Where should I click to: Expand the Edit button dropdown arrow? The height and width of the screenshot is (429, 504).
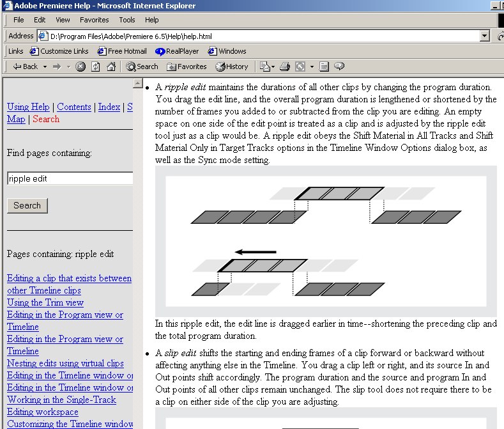312,66
